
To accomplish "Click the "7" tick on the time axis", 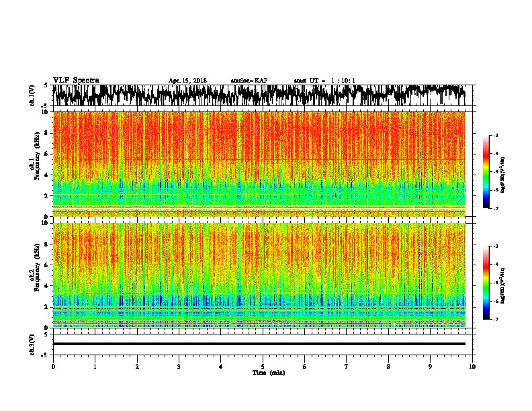I will coord(347,367).
